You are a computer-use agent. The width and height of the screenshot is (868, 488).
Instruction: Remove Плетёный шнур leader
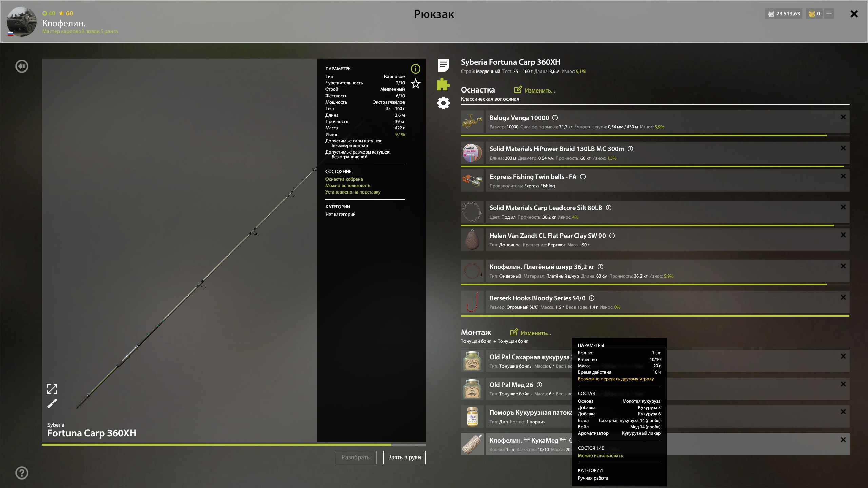pyautogui.click(x=843, y=266)
